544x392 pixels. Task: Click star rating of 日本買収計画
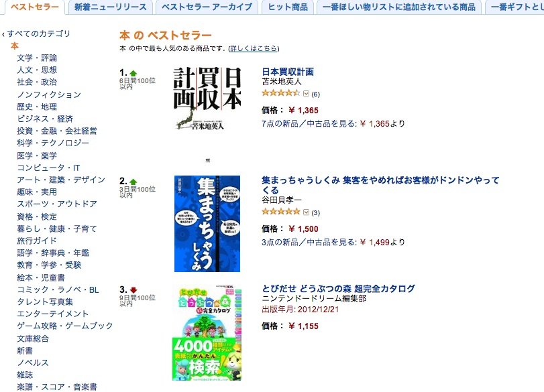click(x=280, y=93)
